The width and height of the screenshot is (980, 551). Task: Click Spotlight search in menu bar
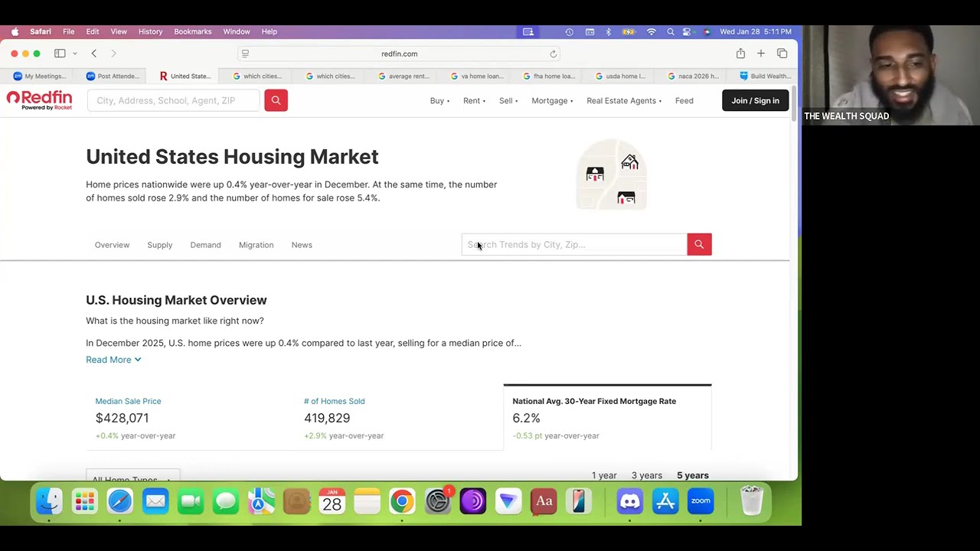click(671, 32)
